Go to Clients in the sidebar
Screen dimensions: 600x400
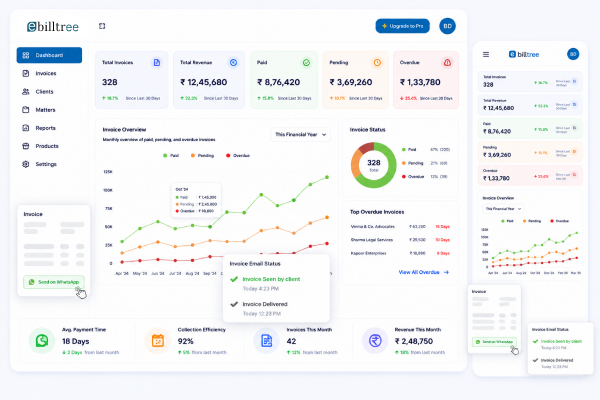(x=44, y=91)
